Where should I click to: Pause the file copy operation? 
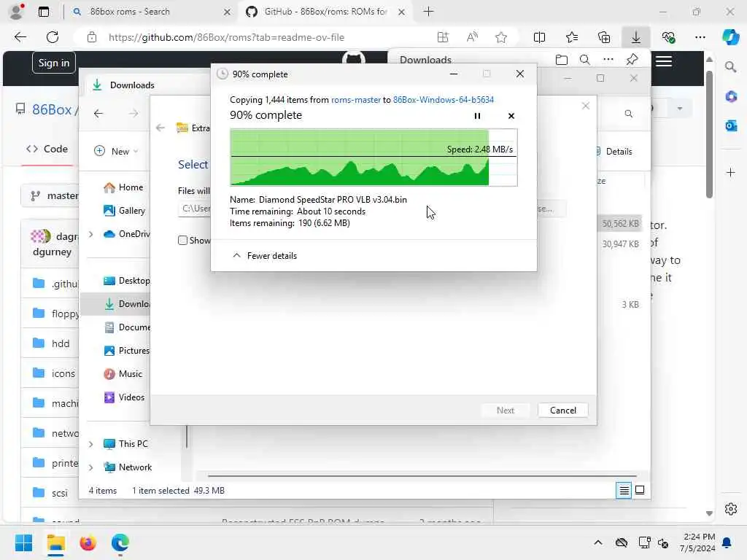click(477, 116)
